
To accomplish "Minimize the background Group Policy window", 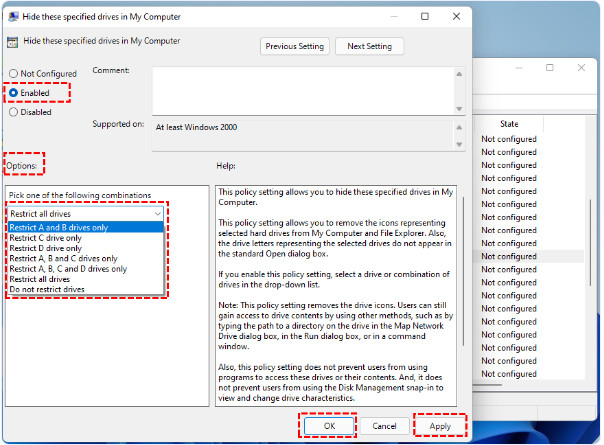I will pyautogui.click(x=519, y=68).
